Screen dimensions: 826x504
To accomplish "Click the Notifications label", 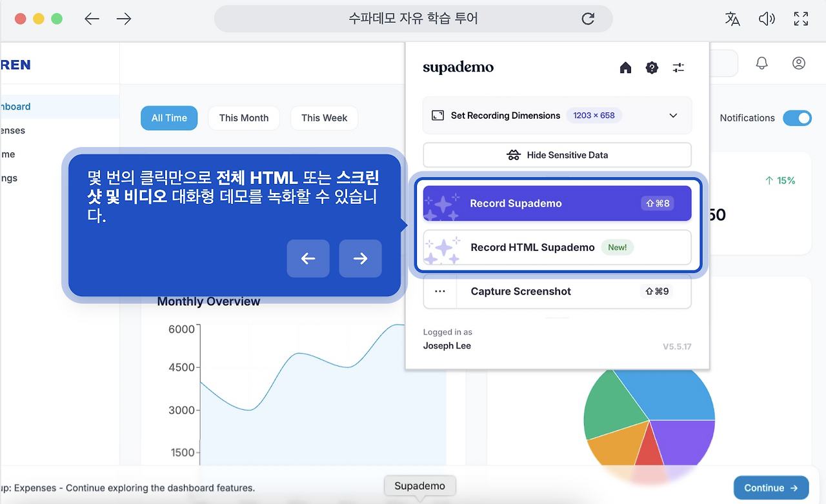I will pyautogui.click(x=747, y=118).
